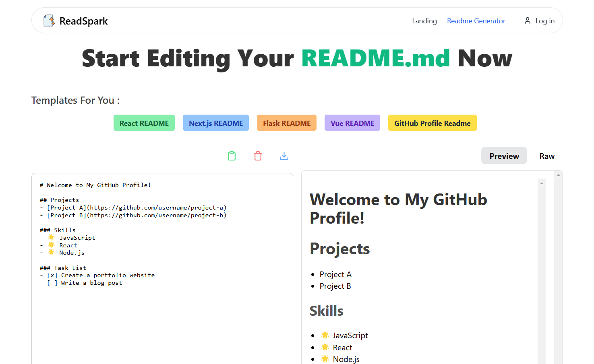
Task: Click the ReadSpark logo icon
Action: (x=49, y=21)
